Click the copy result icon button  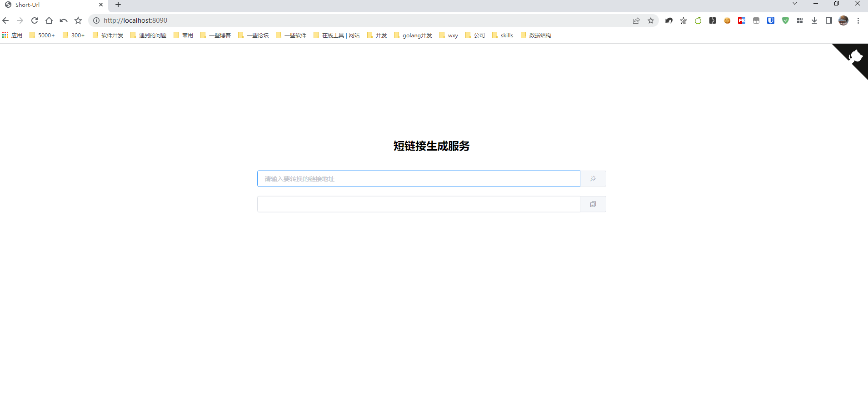point(593,204)
